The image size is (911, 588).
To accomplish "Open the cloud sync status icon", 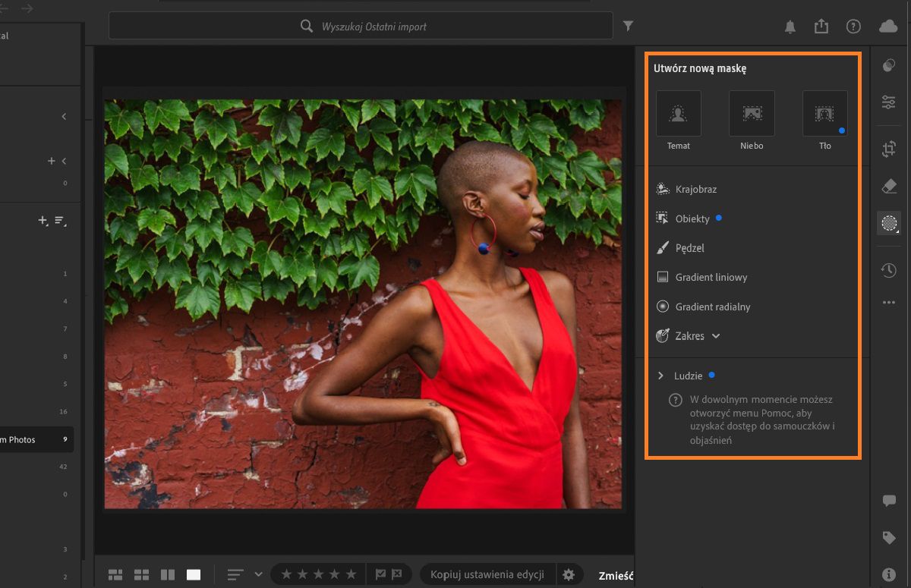I will [x=887, y=27].
